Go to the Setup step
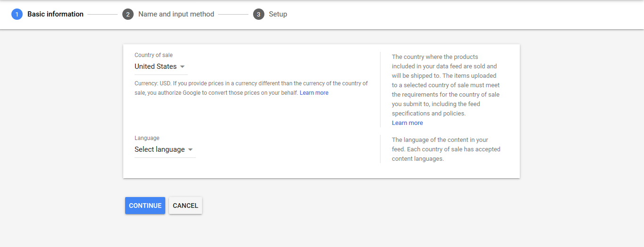 [x=278, y=14]
